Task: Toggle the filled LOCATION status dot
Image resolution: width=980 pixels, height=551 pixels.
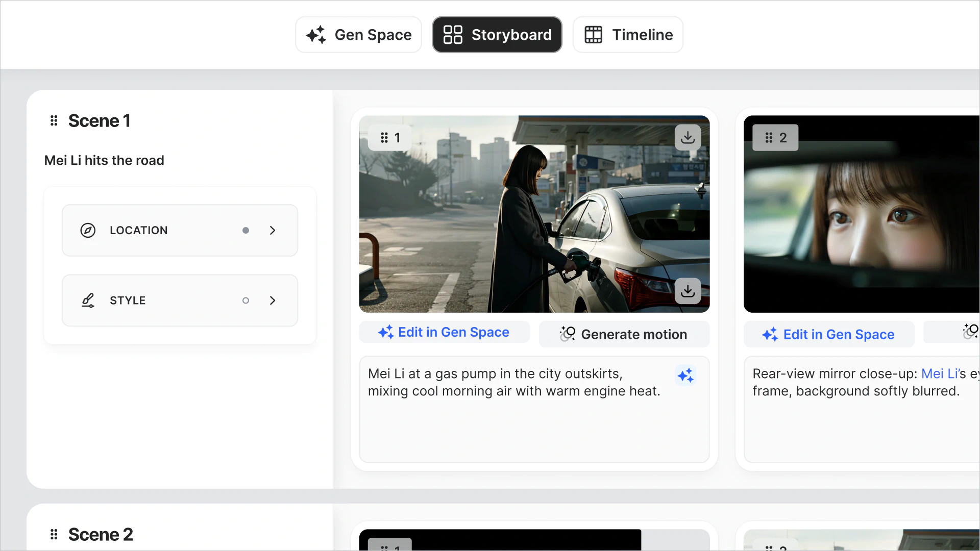Action: pyautogui.click(x=246, y=231)
